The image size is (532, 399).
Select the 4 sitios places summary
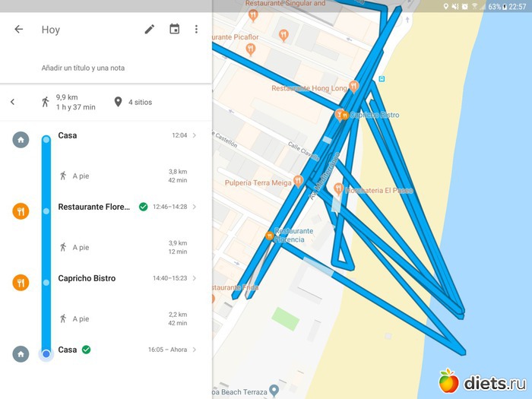pyautogui.click(x=133, y=102)
